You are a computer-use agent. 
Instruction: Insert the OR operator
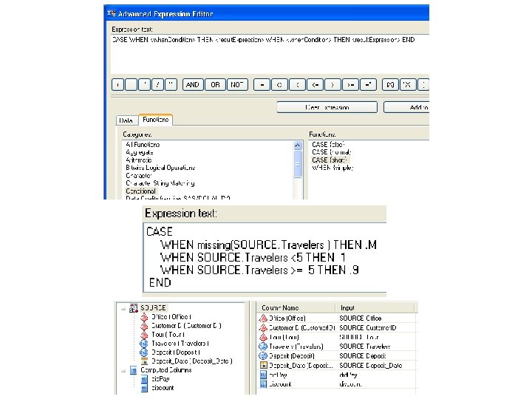(x=215, y=84)
